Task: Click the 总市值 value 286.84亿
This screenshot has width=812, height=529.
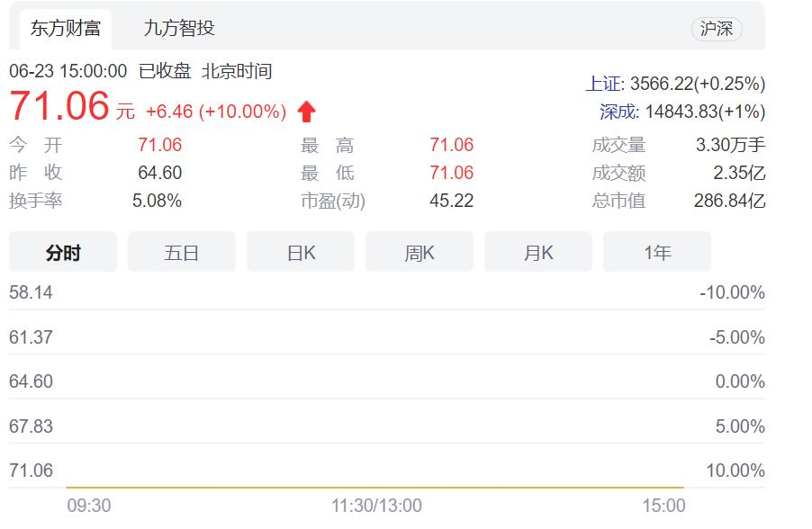Action: pyautogui.click(x=729, y=201)
